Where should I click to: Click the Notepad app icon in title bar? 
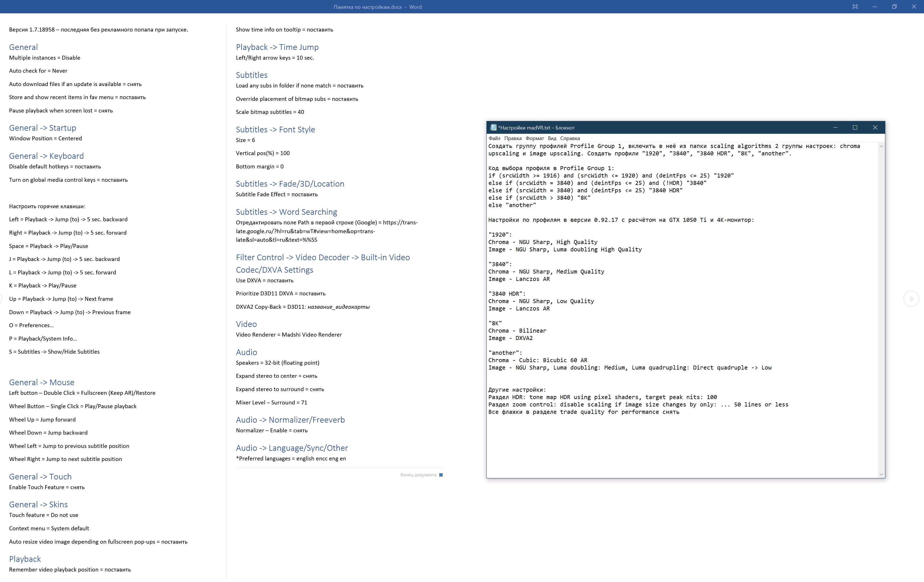point(493,128)
